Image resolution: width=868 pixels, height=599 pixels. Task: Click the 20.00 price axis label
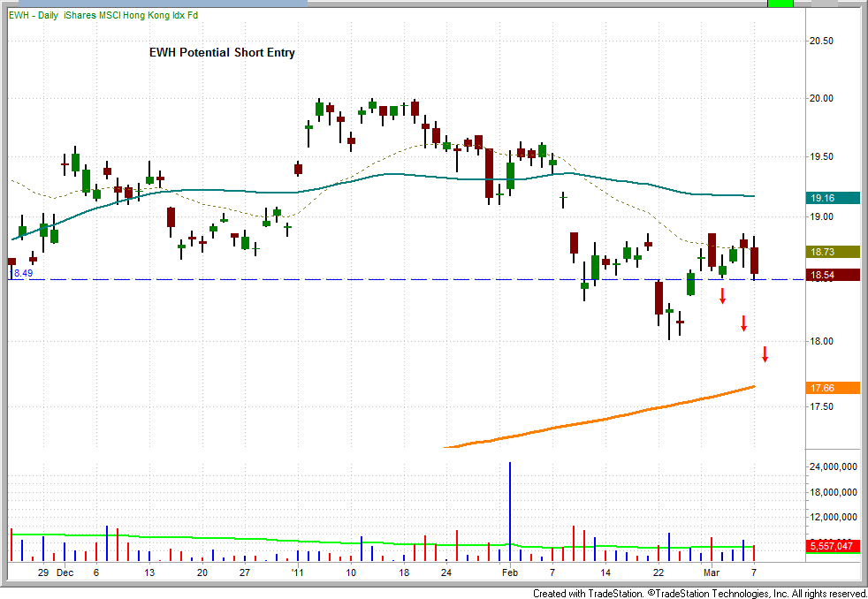point(820,98)
